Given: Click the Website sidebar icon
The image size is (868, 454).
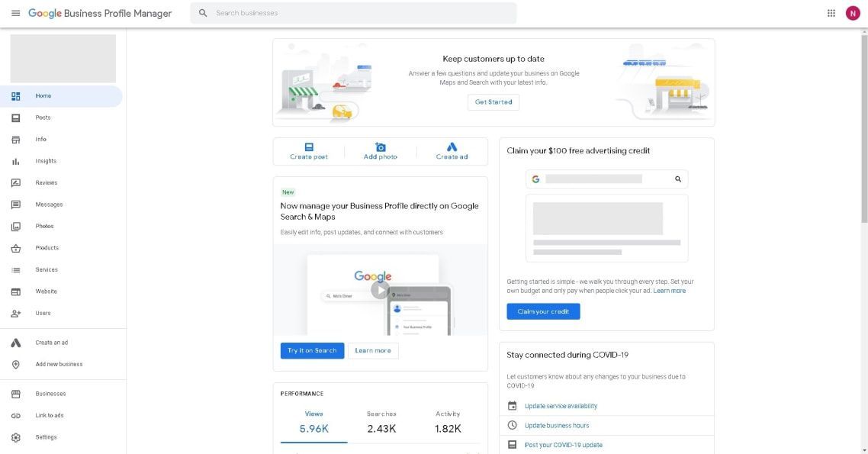Looking at the screenshot, I should coord(15,291).
